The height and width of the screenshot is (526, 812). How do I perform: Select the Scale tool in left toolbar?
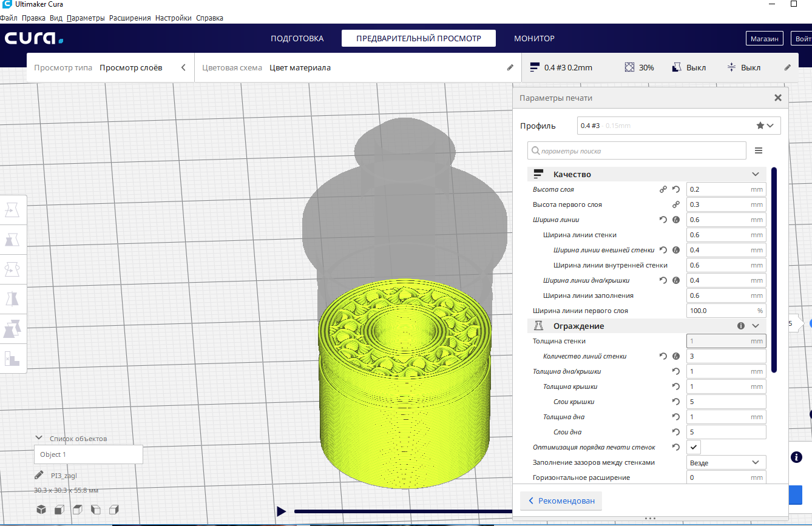[x=12, y=240]
